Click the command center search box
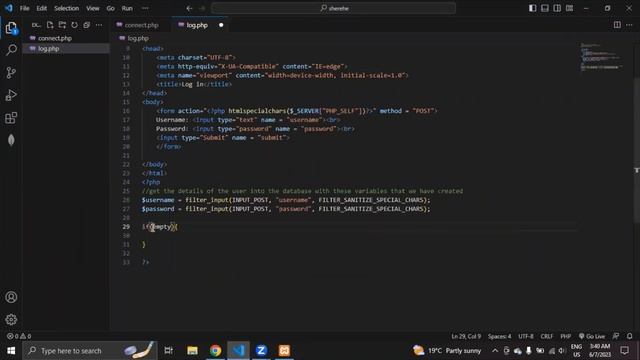The height and width of the screenshot is (360, 640). pos(333,8)
